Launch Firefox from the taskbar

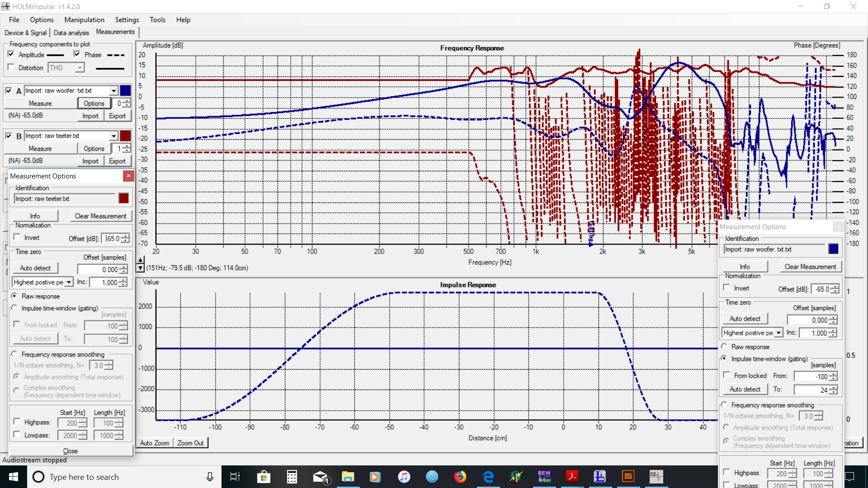coord(460,477)
